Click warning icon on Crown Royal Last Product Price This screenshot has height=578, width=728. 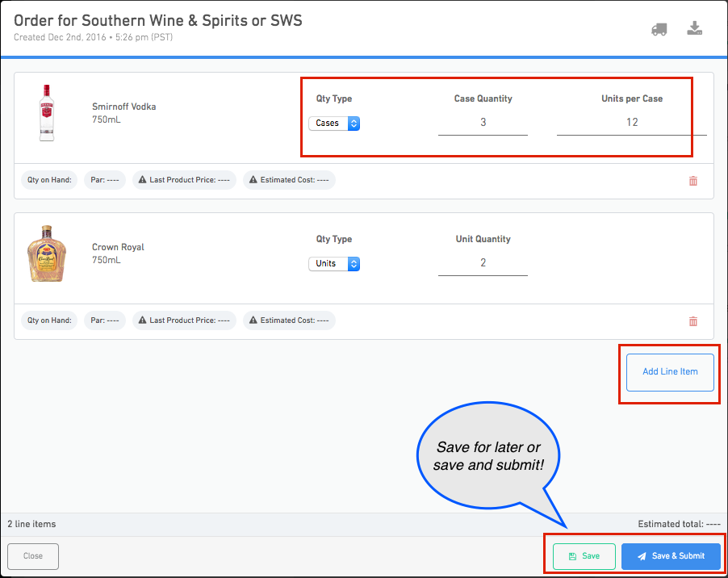pos(143,320)
